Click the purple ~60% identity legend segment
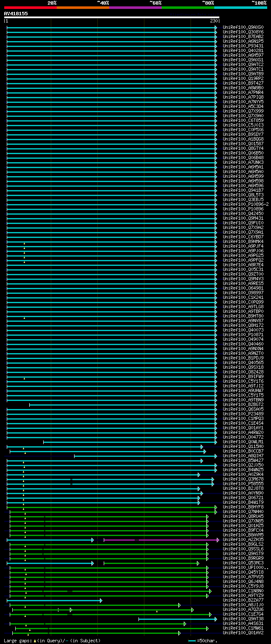Viewport: 271px width, 644px height. (x=135, y=8)
